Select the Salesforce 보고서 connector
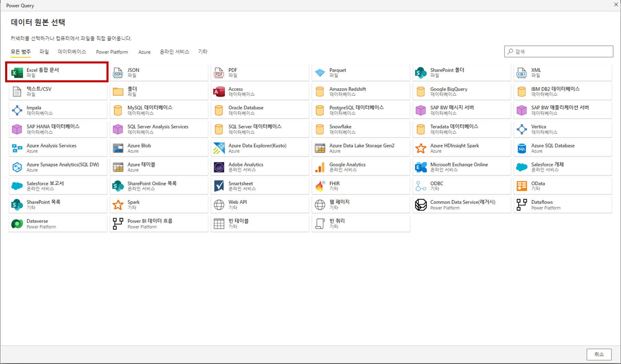 pyautogui.click(x=58, y=186)
